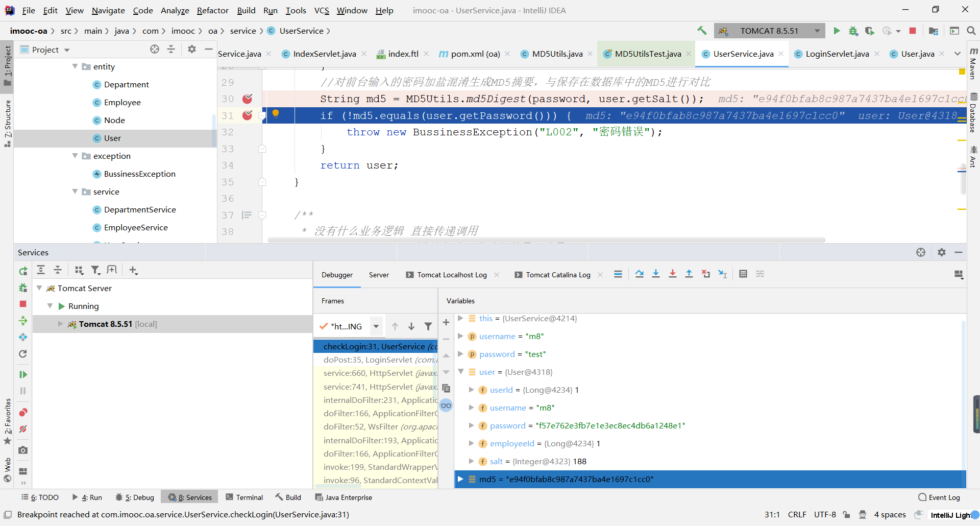
Task: Click the Resume Program icon in Services
Action: pyautogui.click(x=23, y=374)
